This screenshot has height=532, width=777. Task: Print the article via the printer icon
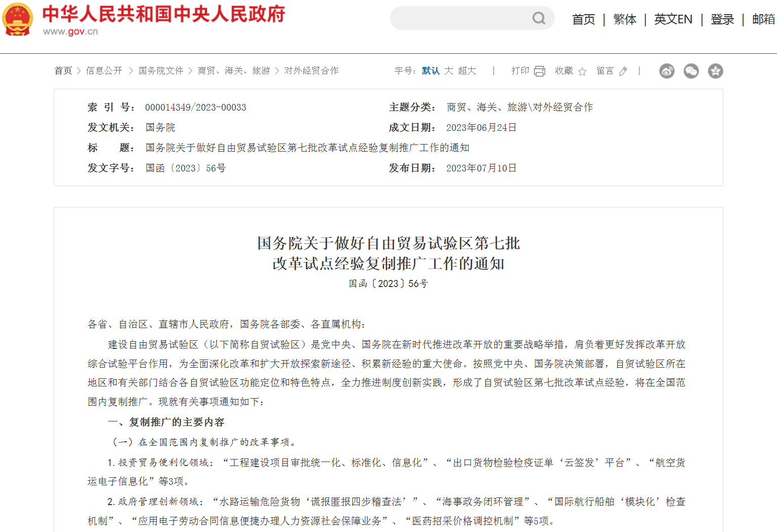(540, 71)
